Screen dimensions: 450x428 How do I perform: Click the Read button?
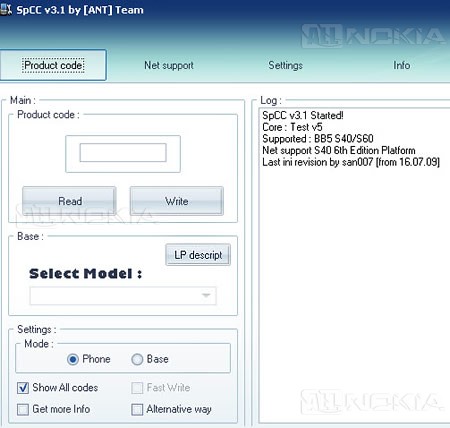click(69, 201)
